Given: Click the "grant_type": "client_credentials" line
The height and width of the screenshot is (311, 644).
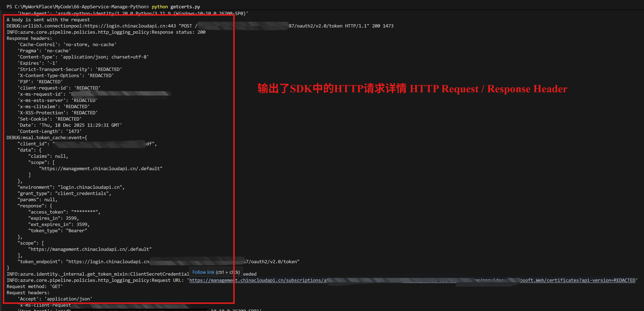Looking at the screenshot, I should click(x=64, y=193).
